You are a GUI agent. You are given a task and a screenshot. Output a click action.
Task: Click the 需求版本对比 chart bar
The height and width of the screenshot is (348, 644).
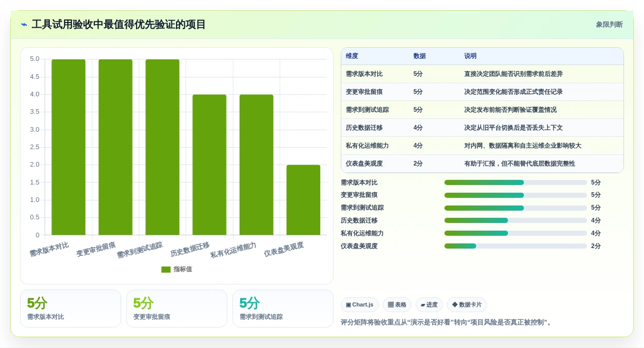click(x=68, y=147)
